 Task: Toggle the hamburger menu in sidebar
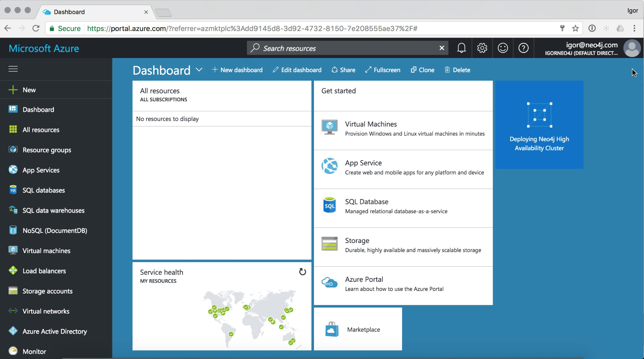tap(13, 69)
